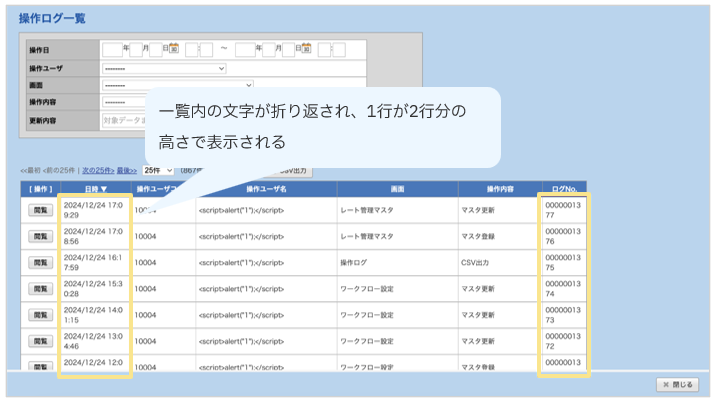The width and height of the screenshot is (715, 402).
Task: Click 閲覧 button for log 0000001376
Action: click(x=40, y=236)
